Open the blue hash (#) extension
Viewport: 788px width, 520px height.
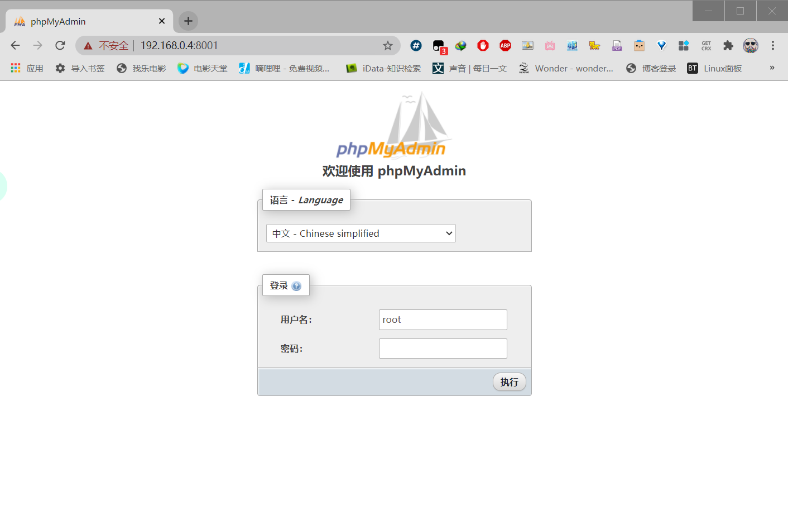tap(416, 46)
